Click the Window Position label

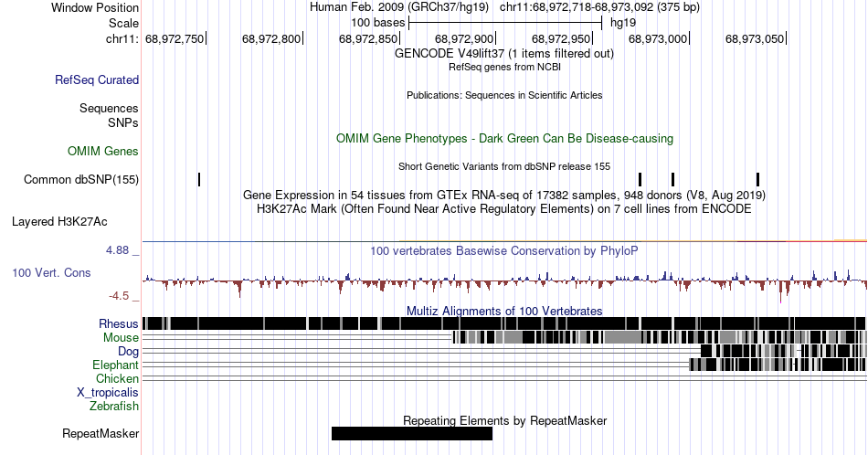pyautogui.click(x=95, y=7)
